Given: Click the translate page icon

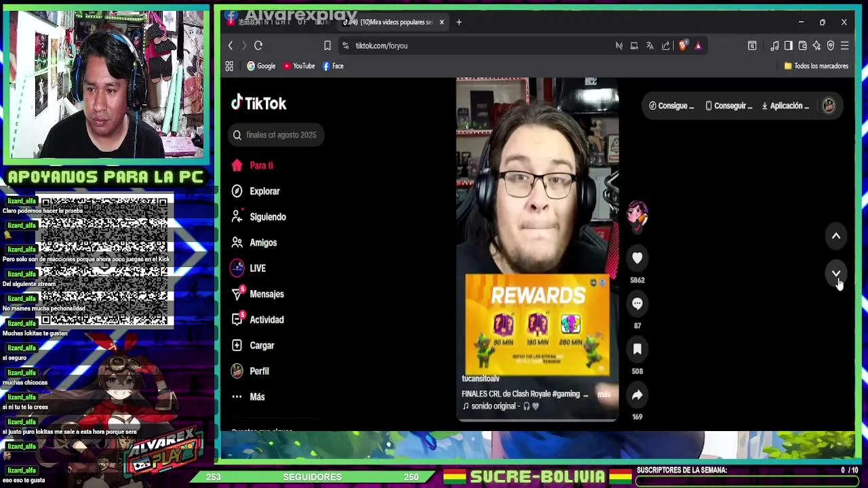Looking at the screenshot, I should pyautogui.click(x=650, y=45).
